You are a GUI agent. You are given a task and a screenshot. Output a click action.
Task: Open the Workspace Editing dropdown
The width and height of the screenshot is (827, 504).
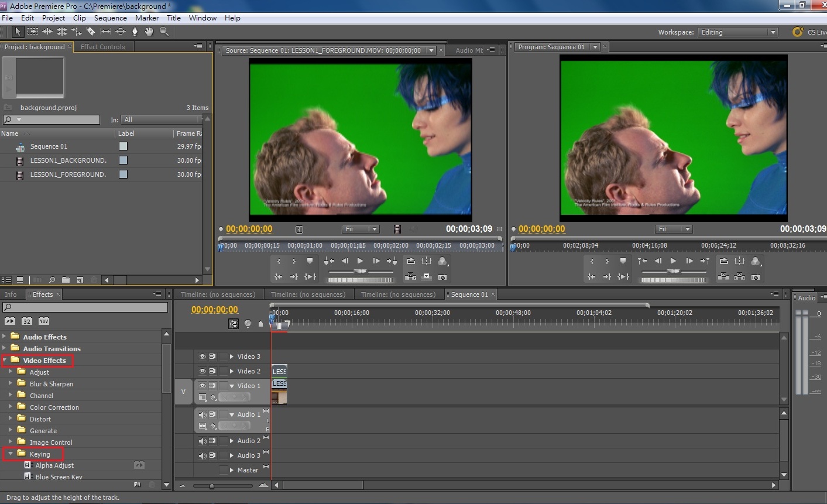coord(737,32)
